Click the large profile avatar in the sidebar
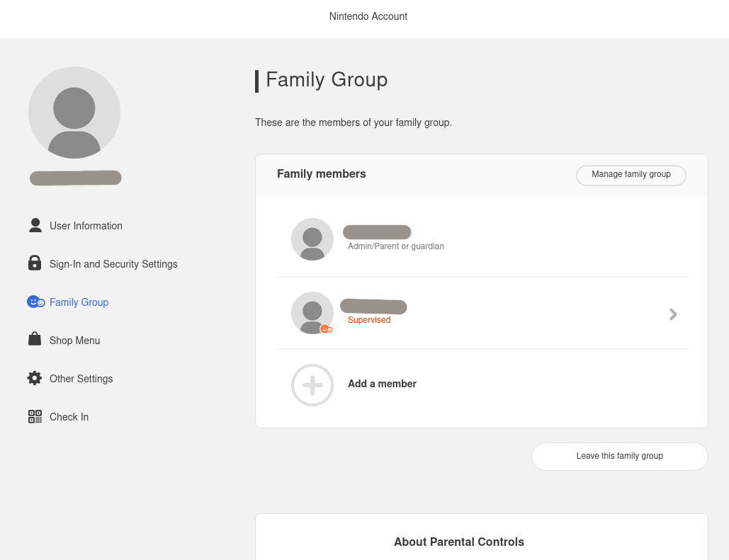This screenshot has height=560, width=729. (x=74, y=113)
